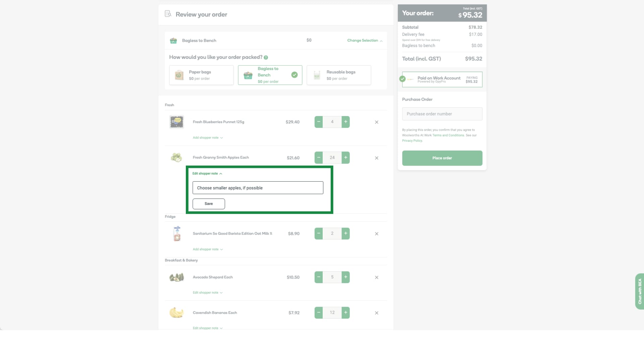This screenshot has height=362, width=644.
Task: Click the Place order button
Action: 442,158
